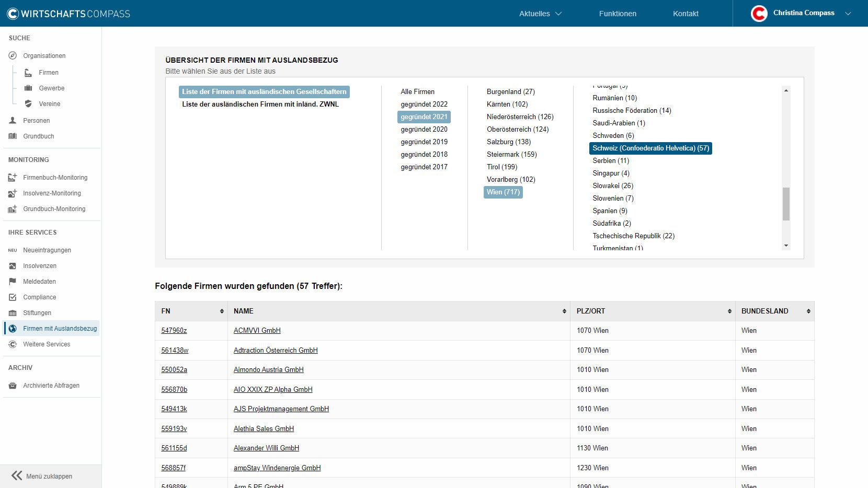Open company link ACMVVI GmbH
The image size is (868, 488).
coord(257,330)
